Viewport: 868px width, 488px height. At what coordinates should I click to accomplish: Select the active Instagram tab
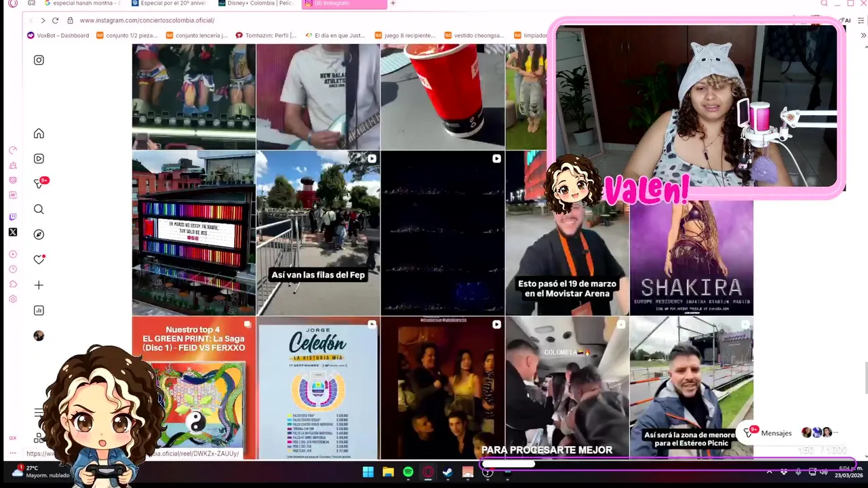[x=344, y=3]
